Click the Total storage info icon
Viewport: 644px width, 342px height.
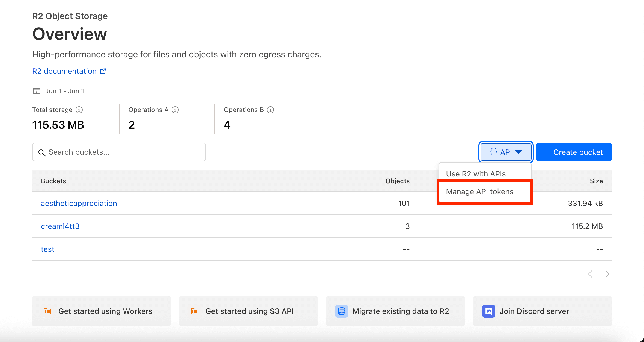tap(79, 110)
